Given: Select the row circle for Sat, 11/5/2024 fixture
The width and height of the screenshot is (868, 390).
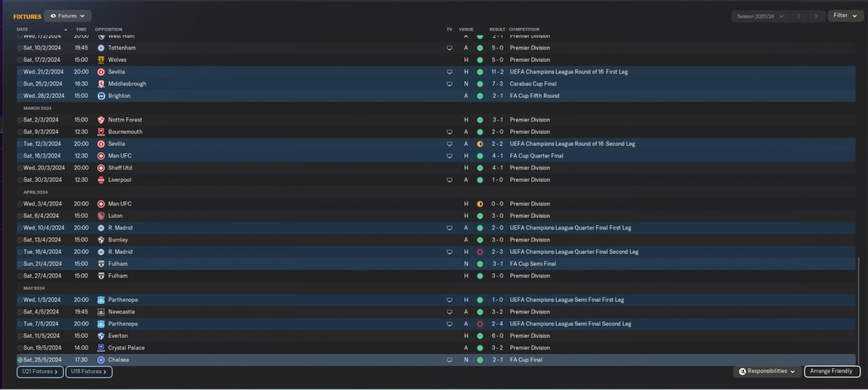Looking at the screenshot, I should (x=20, y=336).
